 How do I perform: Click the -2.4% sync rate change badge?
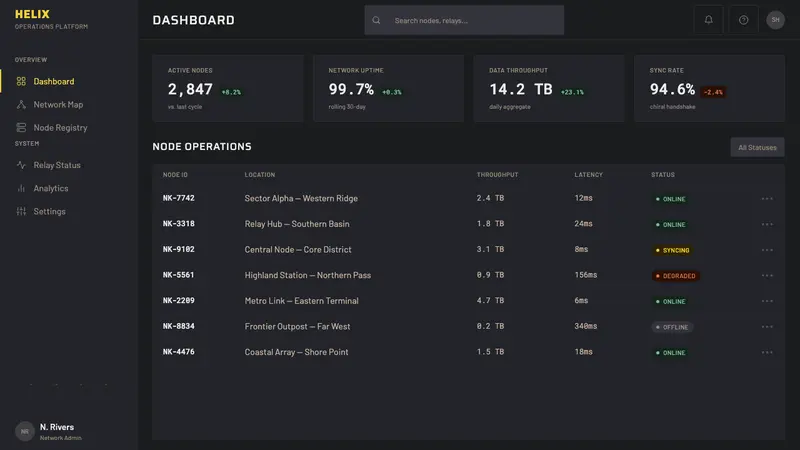pyautogui.click(x=713, y=92)
